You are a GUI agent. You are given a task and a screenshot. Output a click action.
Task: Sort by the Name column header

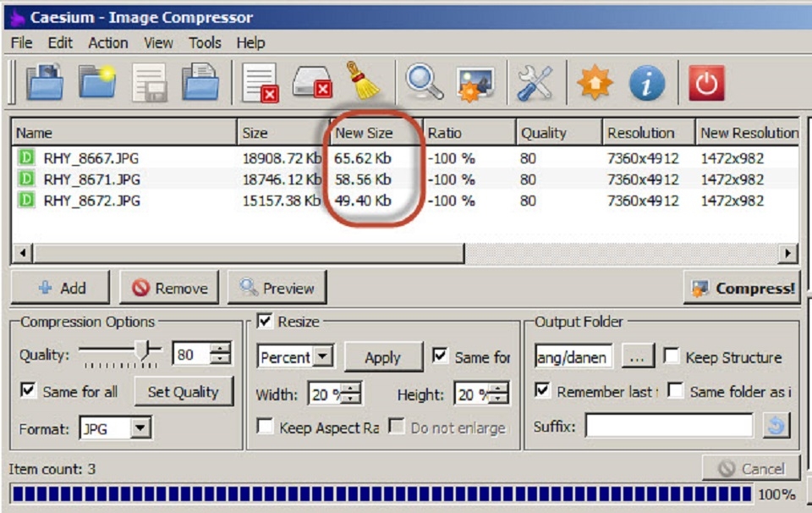pos(124,133)
